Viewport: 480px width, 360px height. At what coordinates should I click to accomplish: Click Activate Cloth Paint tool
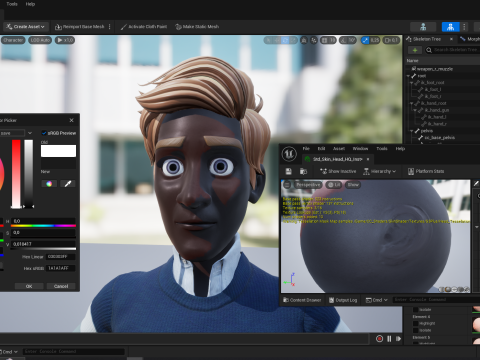click(144, 27)
